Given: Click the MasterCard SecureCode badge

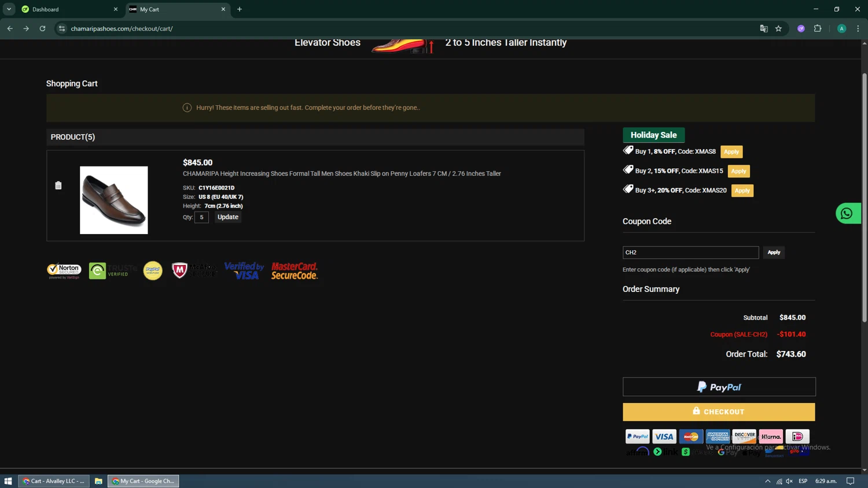Looking at the screenshot, I should (x=295, y=271).
